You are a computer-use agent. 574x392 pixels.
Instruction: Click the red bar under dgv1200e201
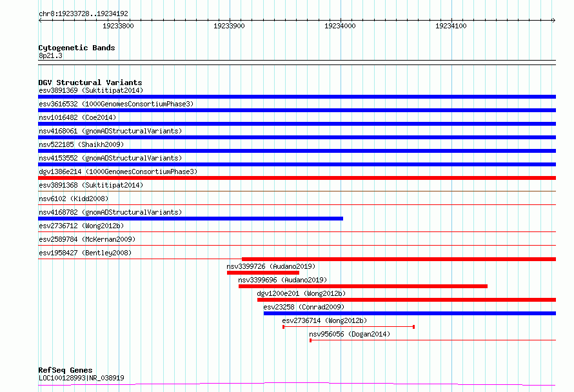407,300
